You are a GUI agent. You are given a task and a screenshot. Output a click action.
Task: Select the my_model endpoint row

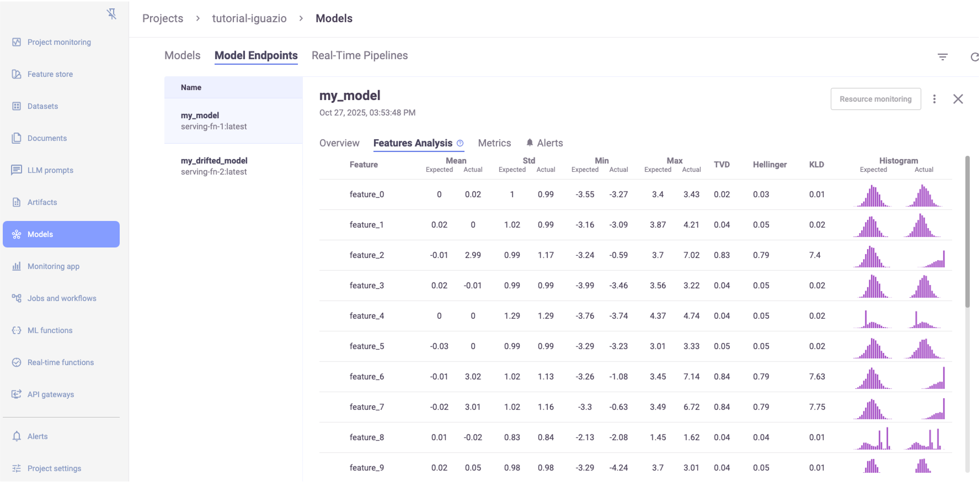[233, 121]
